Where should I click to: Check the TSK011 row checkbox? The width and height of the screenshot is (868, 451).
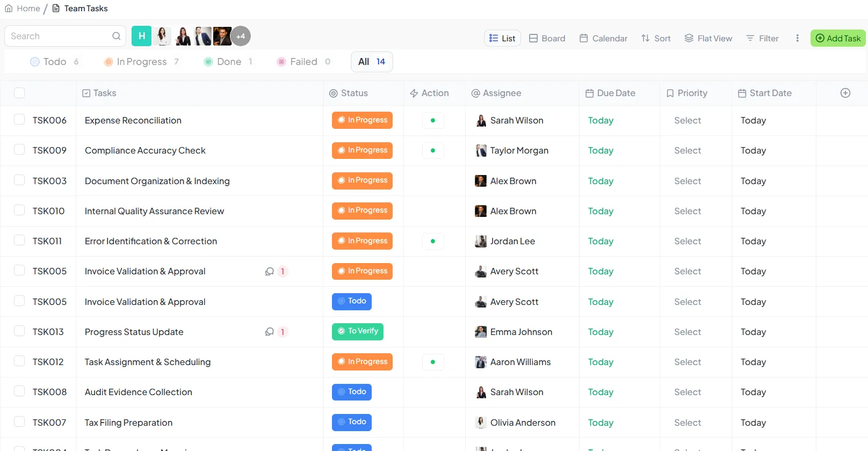19,240
